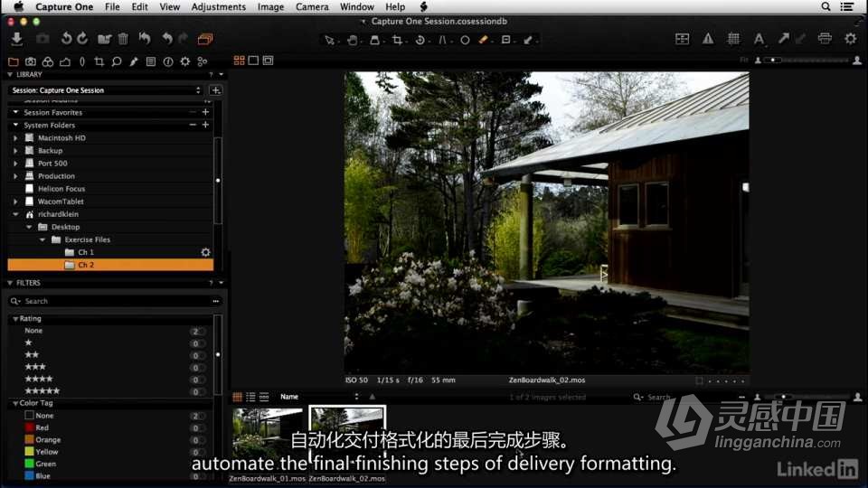
Task: Click the Import images icon
Action: click(x=17, y=39)
